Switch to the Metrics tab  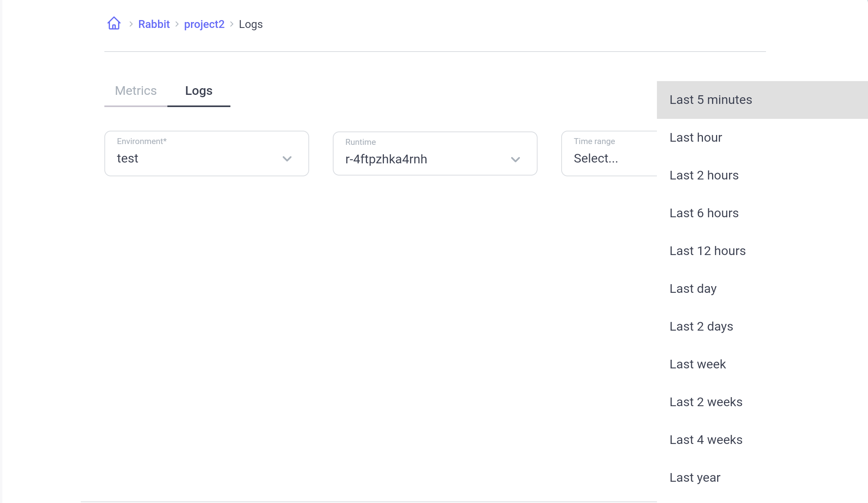pyautogui.click(x=135, y=91)
